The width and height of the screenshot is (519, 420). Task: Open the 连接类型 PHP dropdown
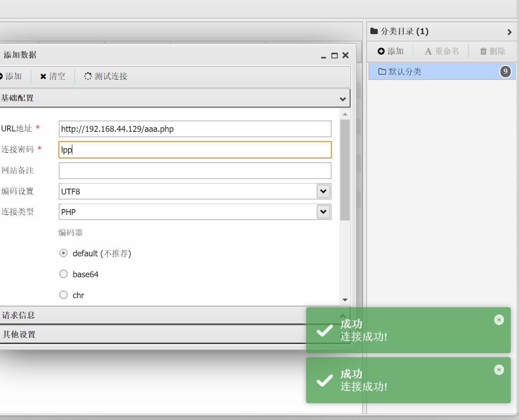[323, 212]
